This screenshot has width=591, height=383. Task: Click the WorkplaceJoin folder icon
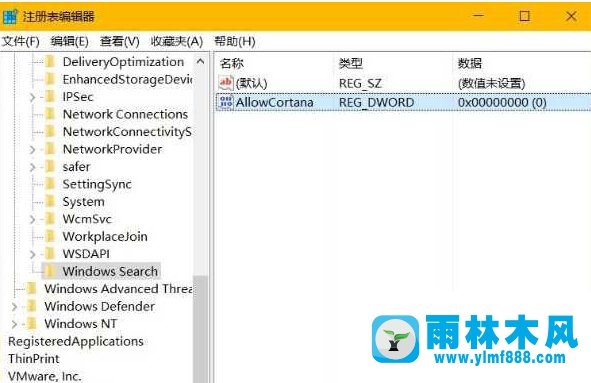(x=50, y=236)
